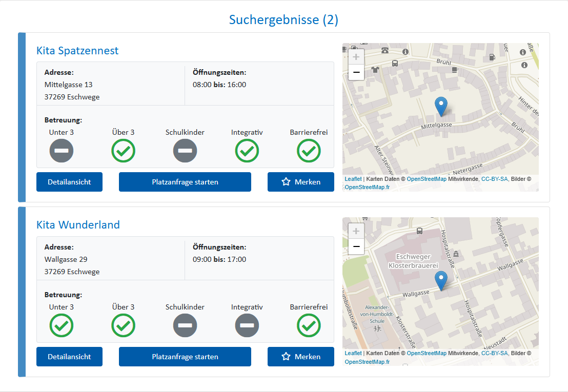Toggle the Über 3 checkmark for Kita Wunderland
The image size is (568, 392).
pyautogui.click(x=123, y=325)
